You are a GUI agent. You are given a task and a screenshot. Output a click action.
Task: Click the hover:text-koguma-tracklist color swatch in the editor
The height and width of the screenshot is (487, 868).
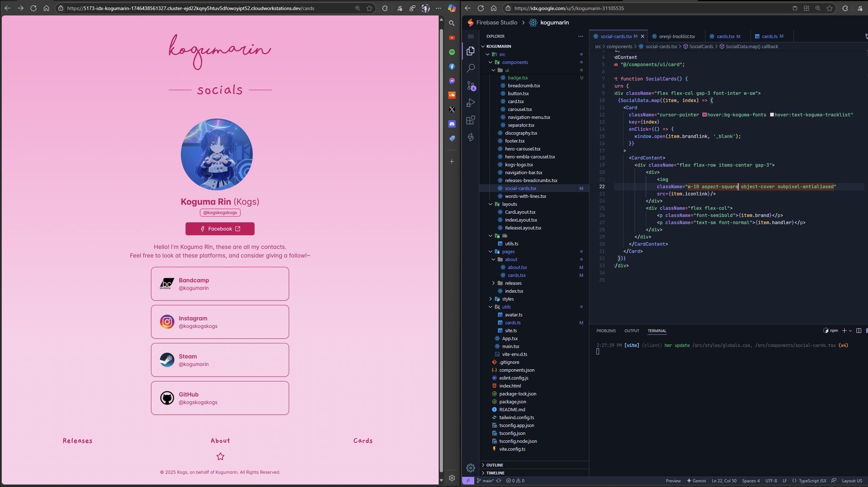(x=772, y=115)
